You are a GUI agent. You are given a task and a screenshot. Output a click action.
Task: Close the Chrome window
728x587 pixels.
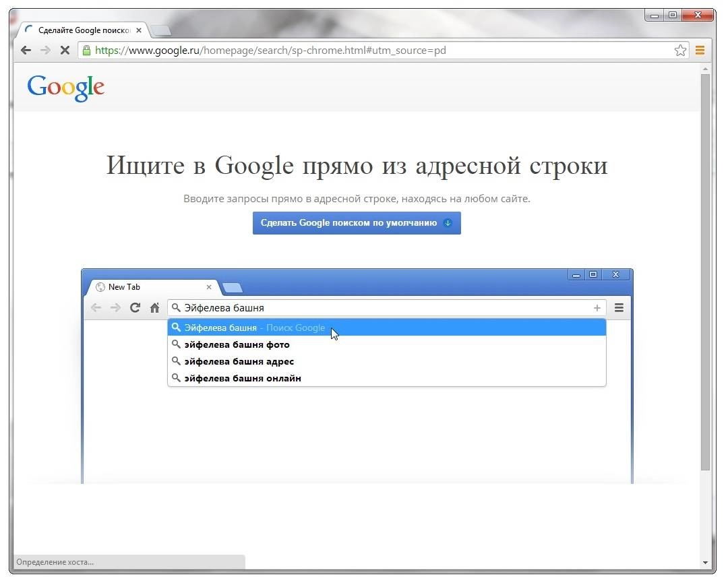point(698,16)
